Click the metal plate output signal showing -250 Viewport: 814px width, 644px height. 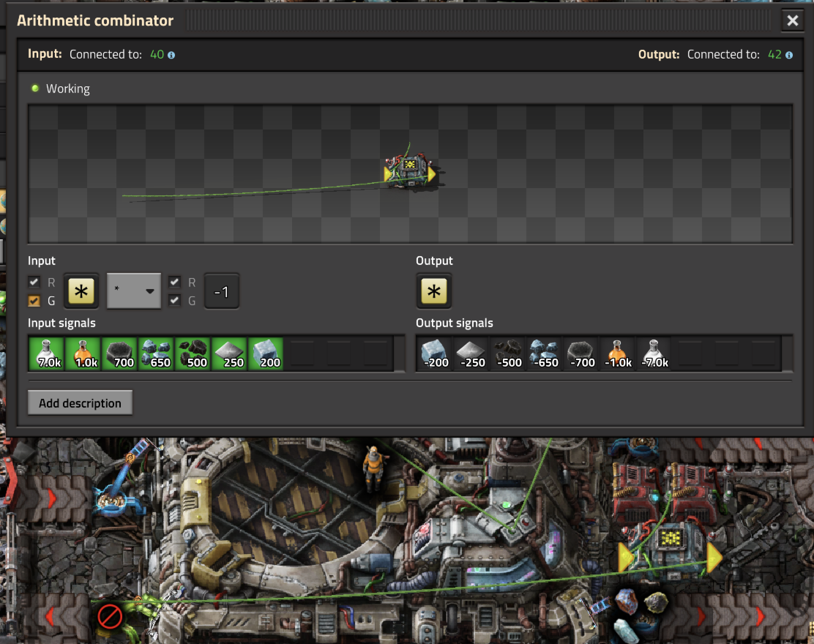(x=471, y=354)
